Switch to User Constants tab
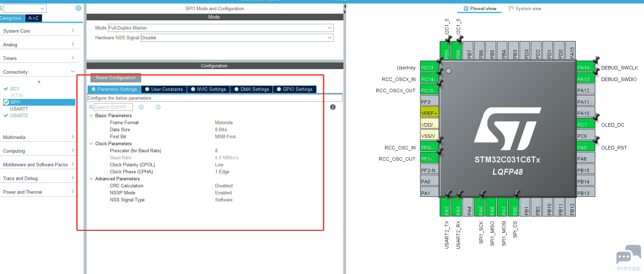 [164, 89]
